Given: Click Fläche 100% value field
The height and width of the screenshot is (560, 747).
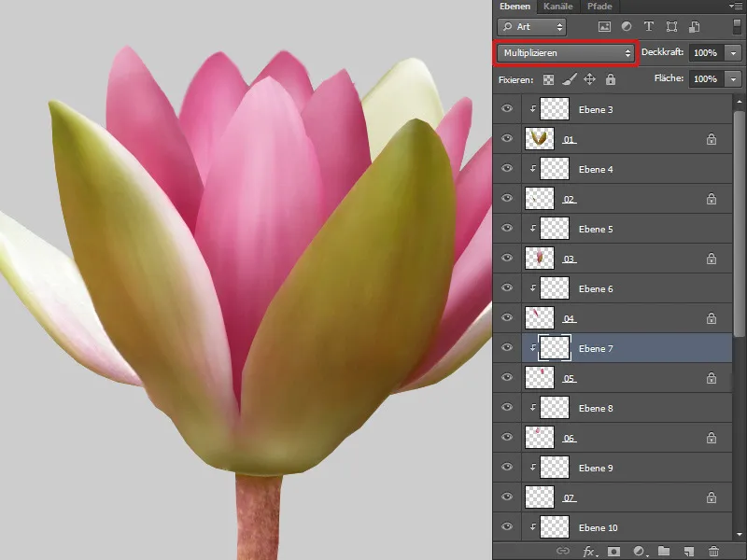Looking at the screenshot, I should tap(707, 78).
